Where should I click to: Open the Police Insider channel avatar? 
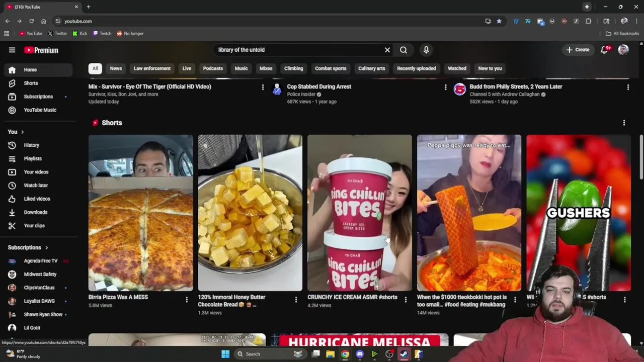pyautogui.click(x=277, y=89)
